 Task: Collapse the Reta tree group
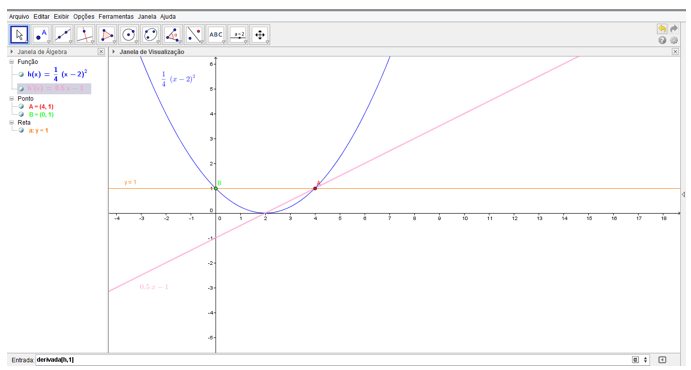point(11,122)
